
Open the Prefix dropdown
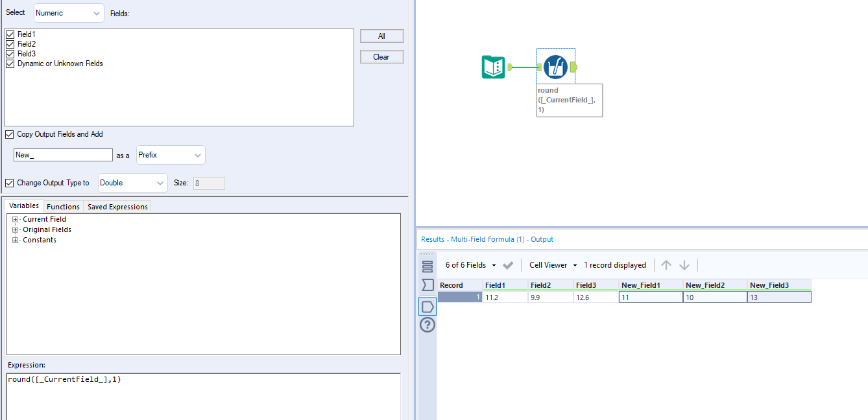pos(170,155)
